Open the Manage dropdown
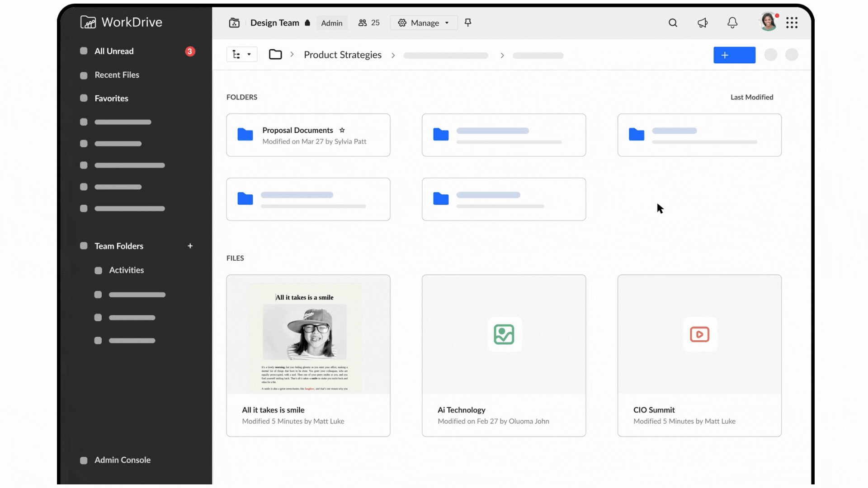The height and width of the screenshot is (488, 868). click(x=424, y=23)
